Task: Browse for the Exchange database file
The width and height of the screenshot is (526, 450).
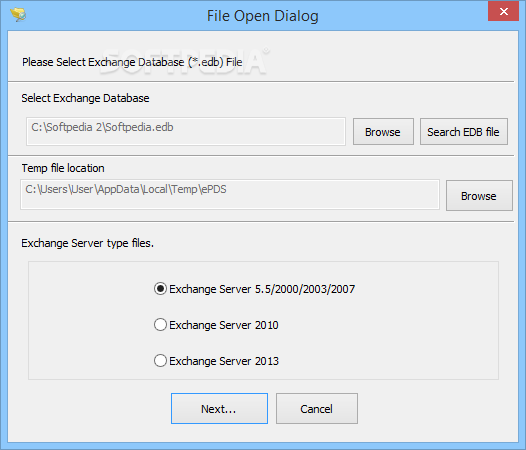Action: (383, 132)
